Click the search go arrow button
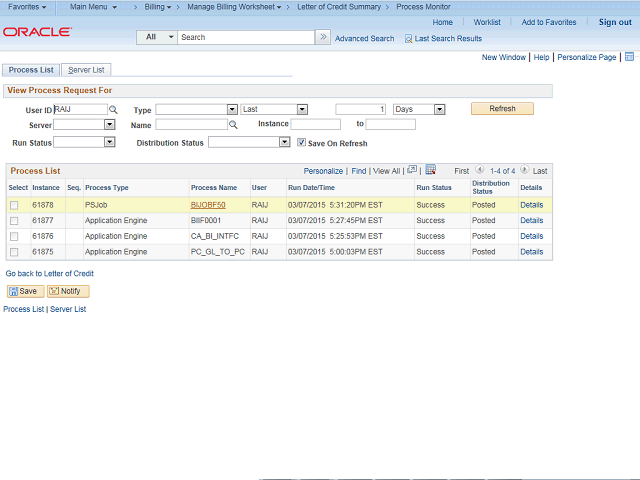The width and height of the screenshot is (640, 480). pos(322,37)
